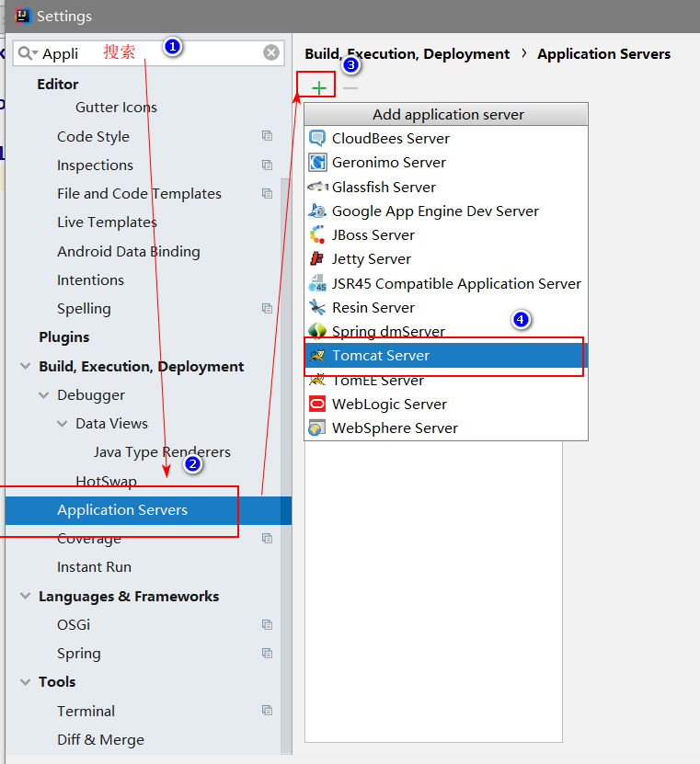The width and height of the screenshot is (700, 764).
Task: Choose WebSphere Server menu entry
Action: (446, 428)
